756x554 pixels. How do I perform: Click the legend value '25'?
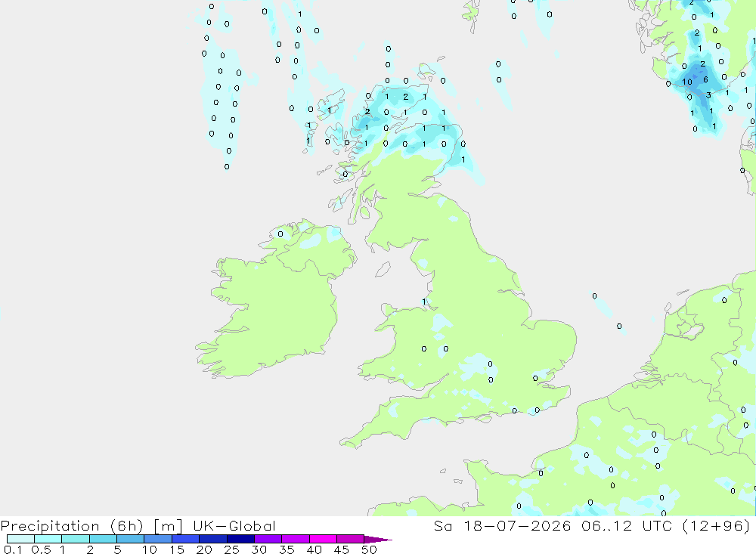(231, 549)
